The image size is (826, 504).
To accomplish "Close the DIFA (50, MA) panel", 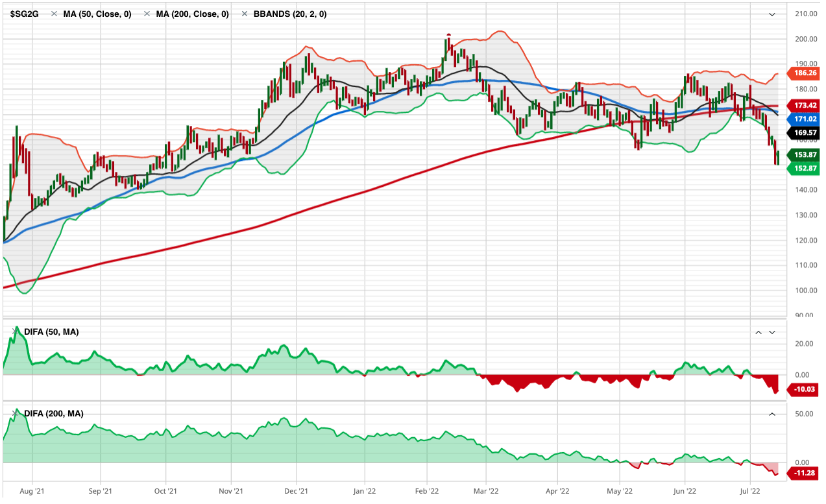I will pyautogui.click(x=16, y=331).
